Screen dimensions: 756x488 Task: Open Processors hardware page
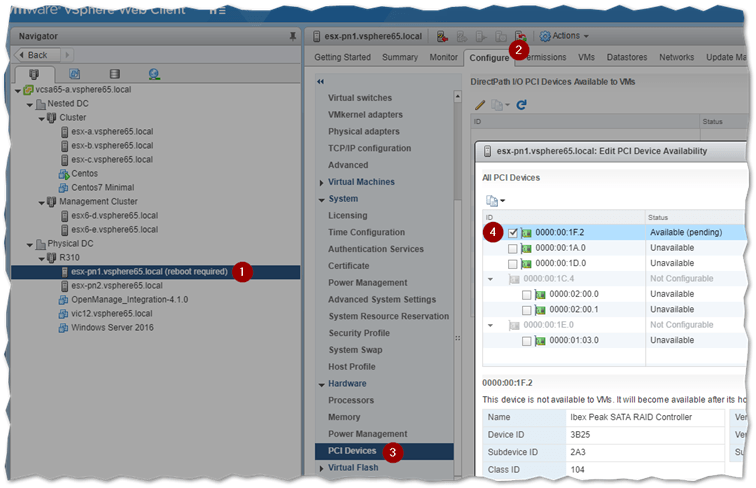[x=351, y=400]
